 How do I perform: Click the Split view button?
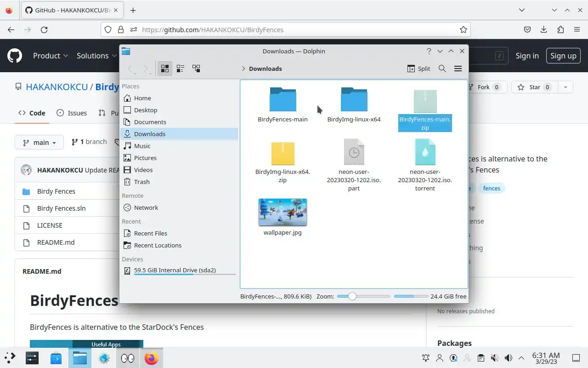click(x=418, y=69)
